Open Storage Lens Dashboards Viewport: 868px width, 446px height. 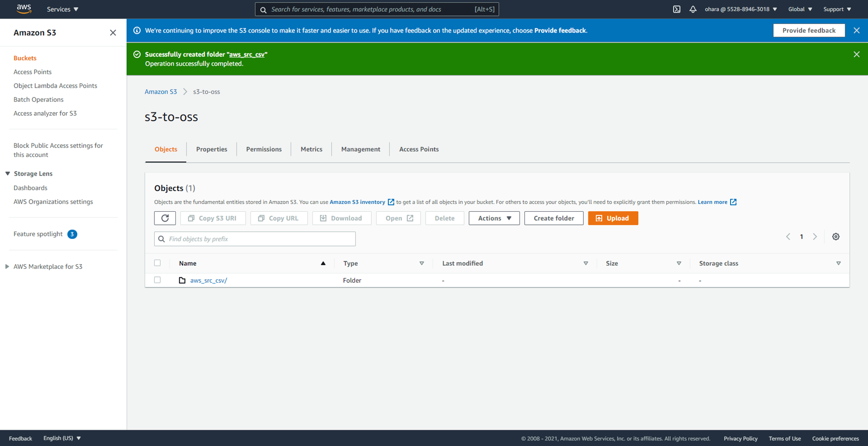tap(30, 188)
